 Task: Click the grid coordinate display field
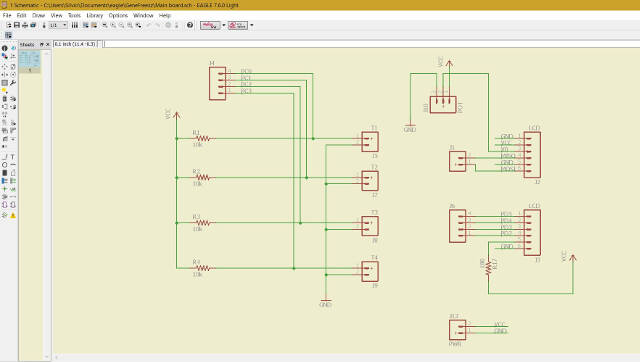pyautogui.click(x=75, y=44)
